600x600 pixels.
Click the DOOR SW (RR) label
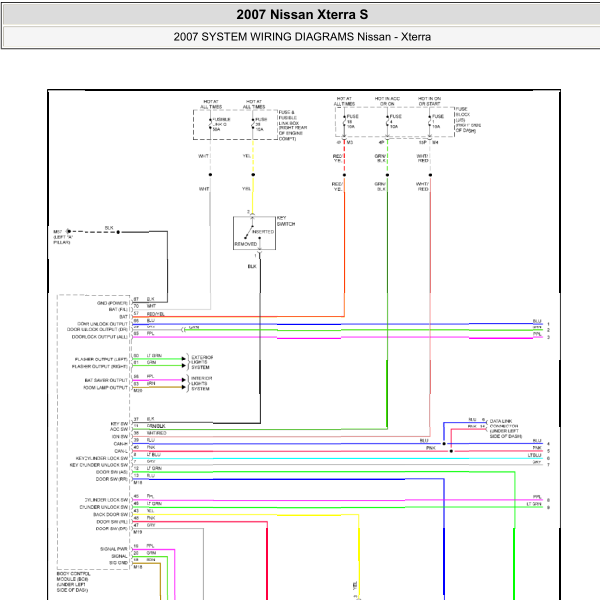point(112,479)
